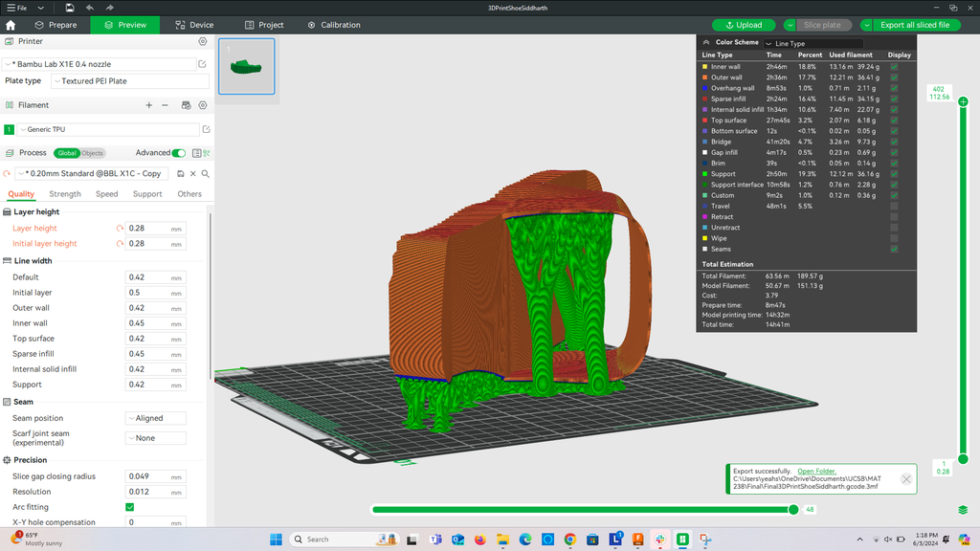Click the Home icon in top bar
The width and height of the screenshot is (980, 551).
pos(11,25)
